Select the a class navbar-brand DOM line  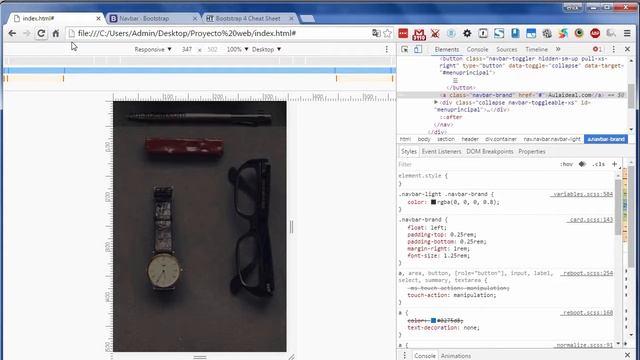pyautogui.click(x=511, y=95)
